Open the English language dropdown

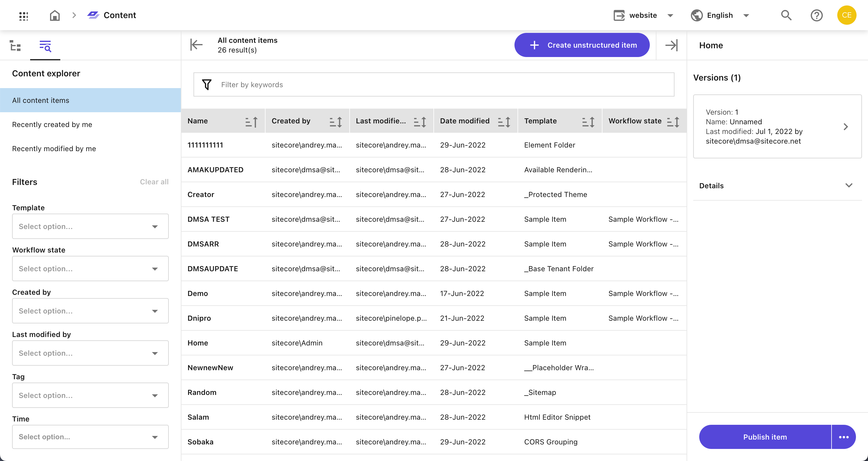[720, 15]
